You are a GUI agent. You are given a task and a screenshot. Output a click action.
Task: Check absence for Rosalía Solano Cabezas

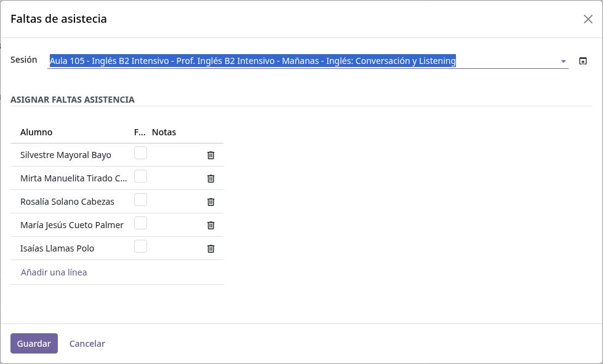pos(140,200)
